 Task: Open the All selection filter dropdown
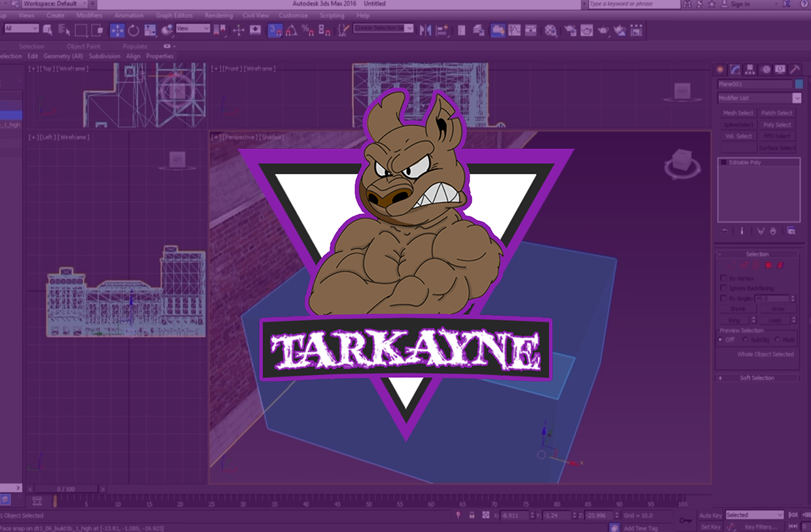[x=22, y=29]
